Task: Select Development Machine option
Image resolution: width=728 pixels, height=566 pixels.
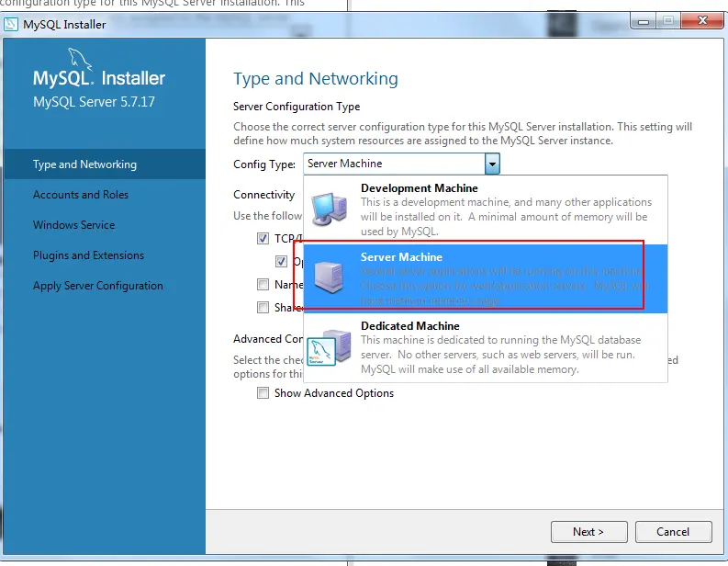Action: [486, 209]
